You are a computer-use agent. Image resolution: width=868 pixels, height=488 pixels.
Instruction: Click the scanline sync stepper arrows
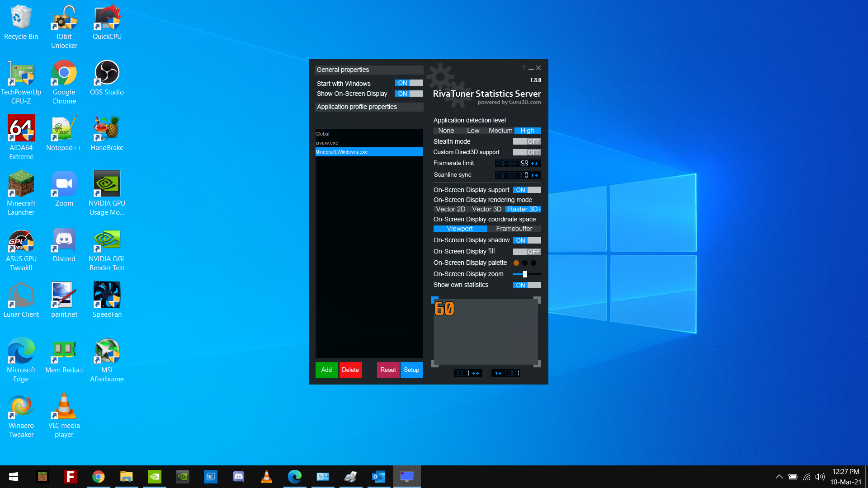tap(535, 175)
